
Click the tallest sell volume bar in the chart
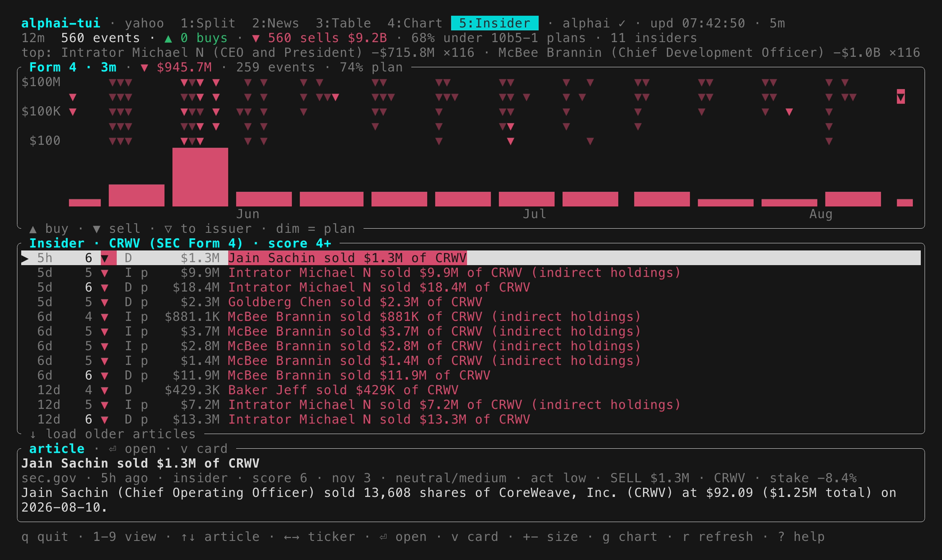tap(200, 177)
